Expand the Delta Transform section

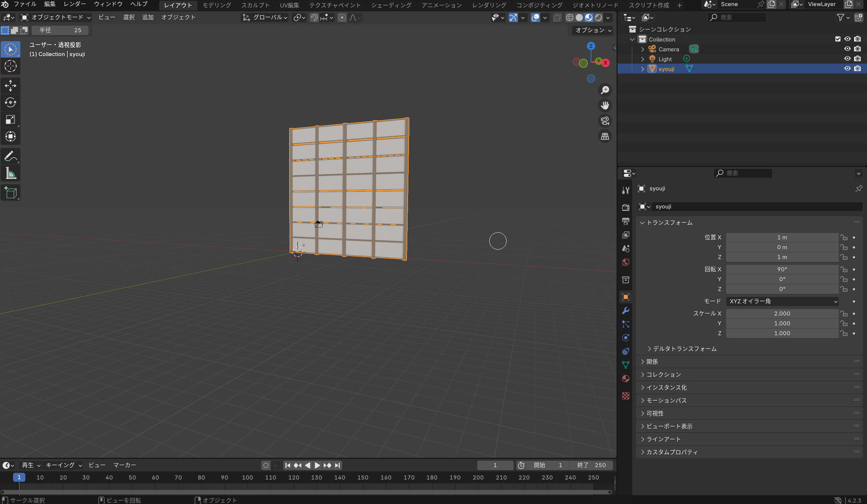tap(684, 349)
